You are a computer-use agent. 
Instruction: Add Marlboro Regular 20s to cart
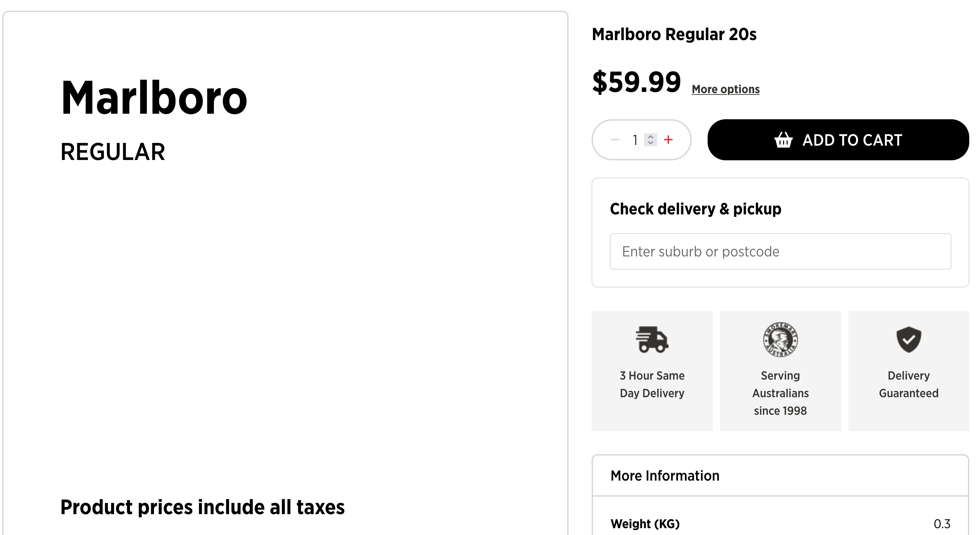838,140
